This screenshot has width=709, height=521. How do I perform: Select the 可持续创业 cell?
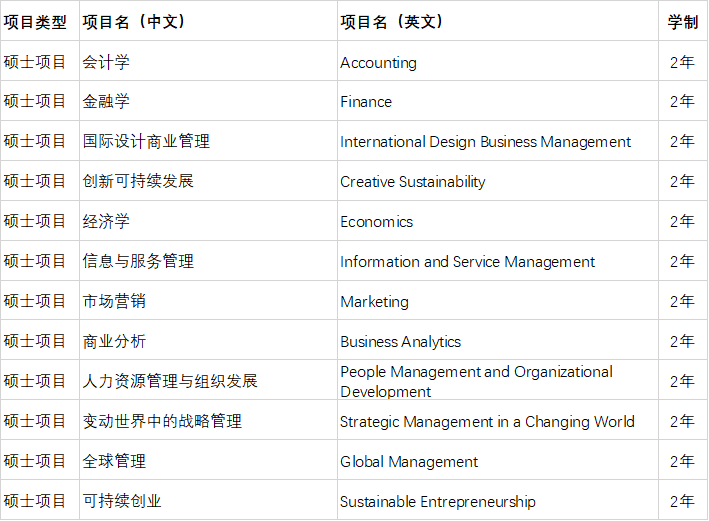point(122,502)
